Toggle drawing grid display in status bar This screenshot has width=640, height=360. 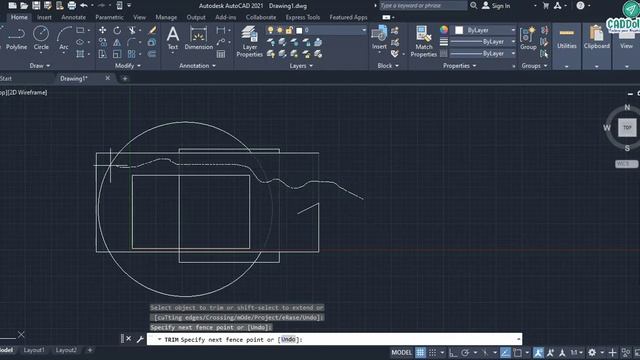click(420, 352)
